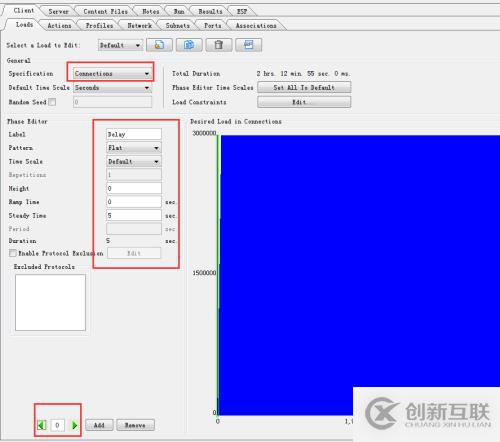Switch to the Server tab
The width and height of the screenshot is (500, 442).
(58, 11)
